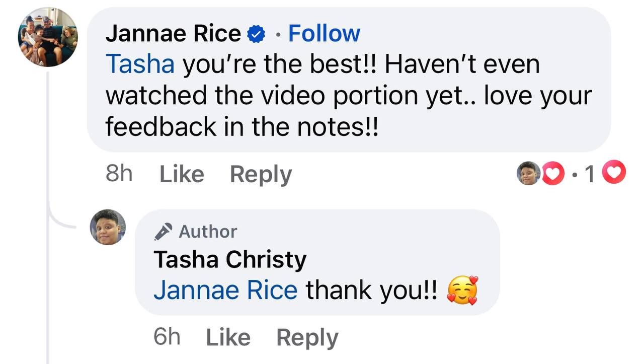Reply to Jannae Rice's comment
Screen dimensions: 644x364
tap(261, 174)
